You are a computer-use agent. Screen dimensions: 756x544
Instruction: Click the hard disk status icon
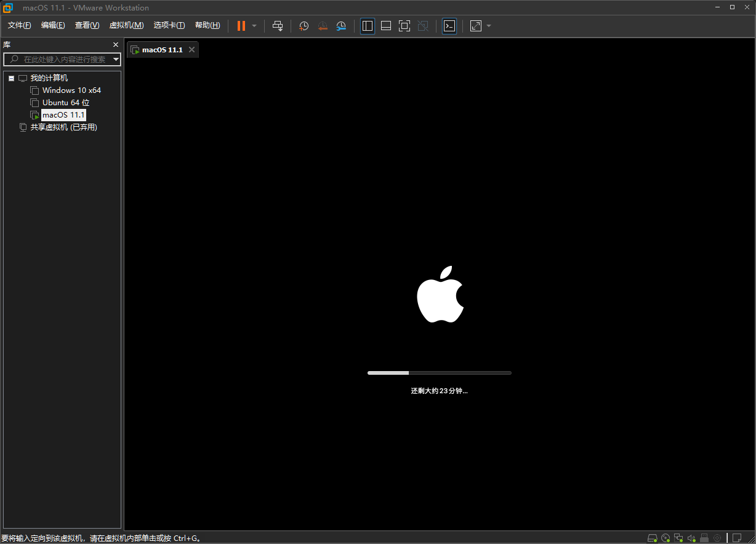coord(653,538)
